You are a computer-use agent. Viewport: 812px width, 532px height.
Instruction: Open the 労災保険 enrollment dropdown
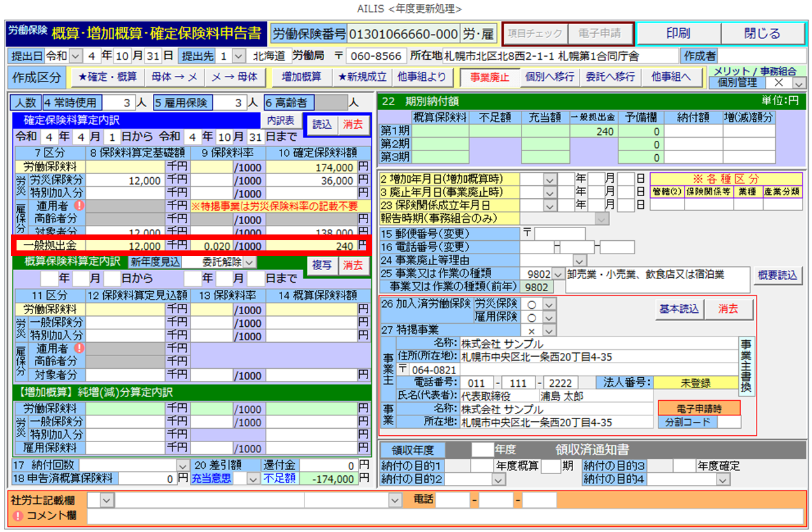point(549,304)
